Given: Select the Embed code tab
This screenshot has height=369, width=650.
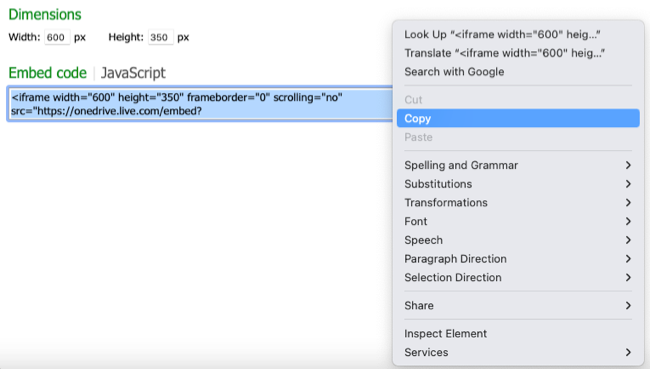Looking at the screenshot, I should click(x=48, y=73).
